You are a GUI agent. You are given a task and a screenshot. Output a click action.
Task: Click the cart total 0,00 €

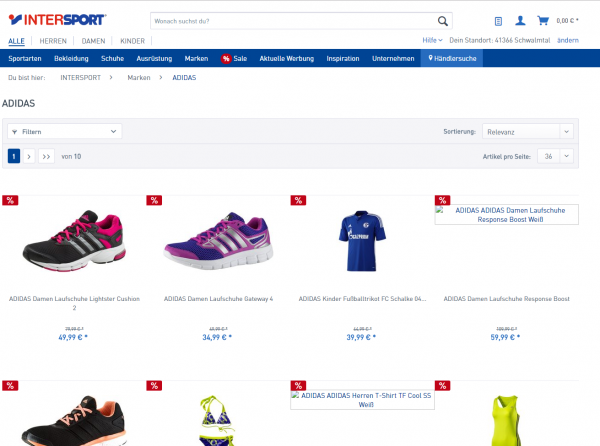tap(567, 21)
